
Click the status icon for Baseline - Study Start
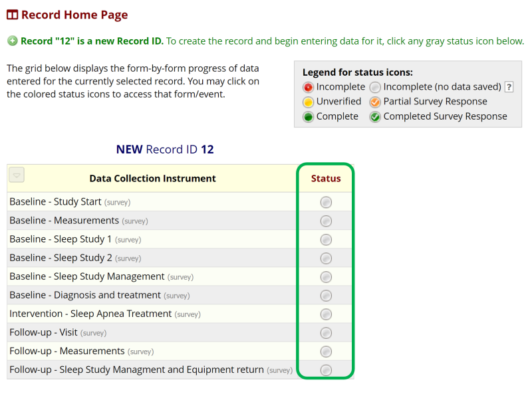[326, 201]
